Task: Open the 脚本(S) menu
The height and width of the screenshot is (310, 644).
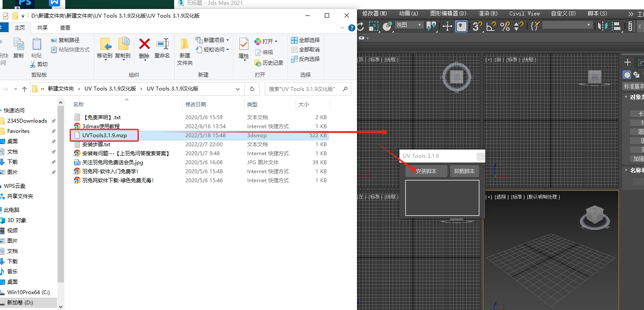Action: [x=597, y=14]
